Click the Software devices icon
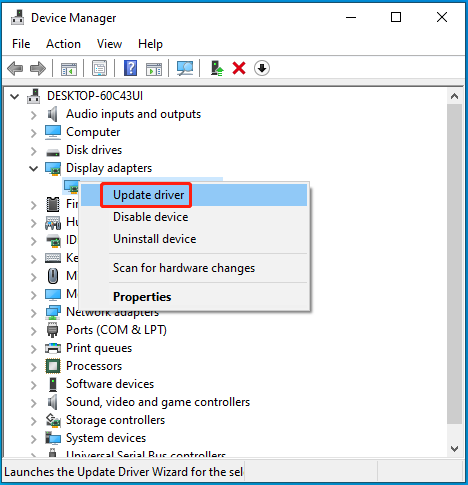Viewport: 468px width, 485px height. [53, 384]
